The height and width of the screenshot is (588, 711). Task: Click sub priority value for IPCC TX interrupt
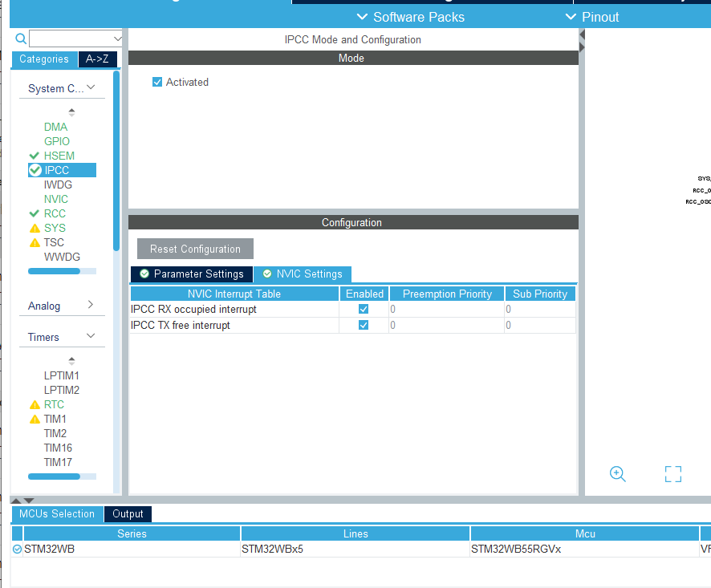[540, 325]
